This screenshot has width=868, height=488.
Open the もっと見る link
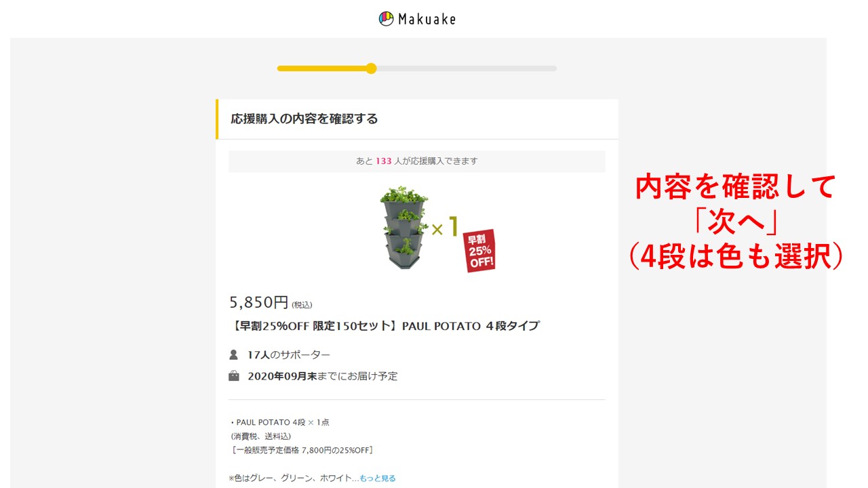click(378, 479)
